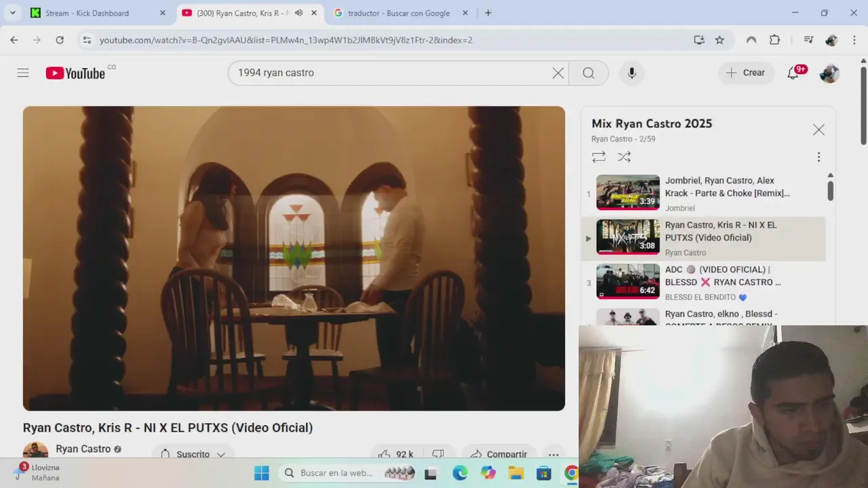Open Task View on the taskbar

[x=430, y=473]
